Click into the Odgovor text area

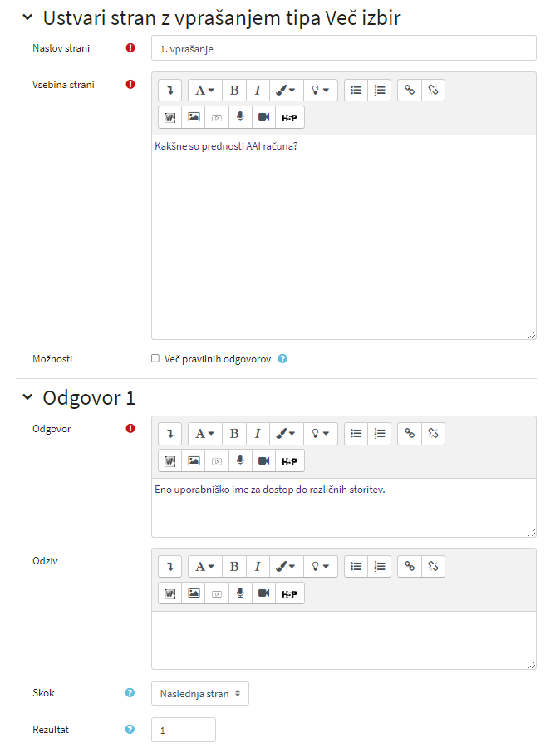click(x=344, y=508)
